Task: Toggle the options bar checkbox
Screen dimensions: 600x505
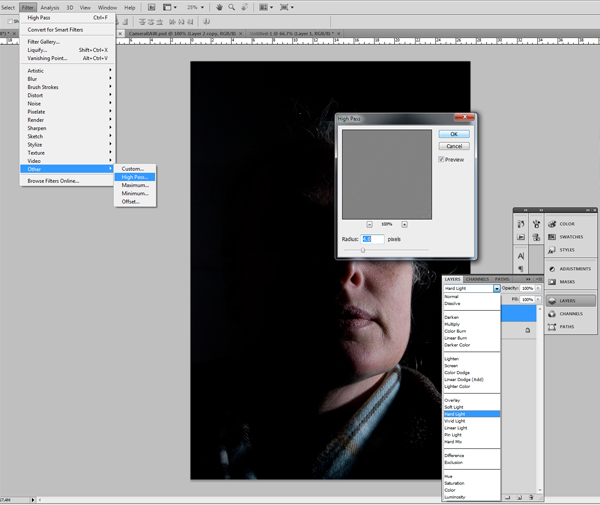Action: pyautogui.click(x=10, y=21)
